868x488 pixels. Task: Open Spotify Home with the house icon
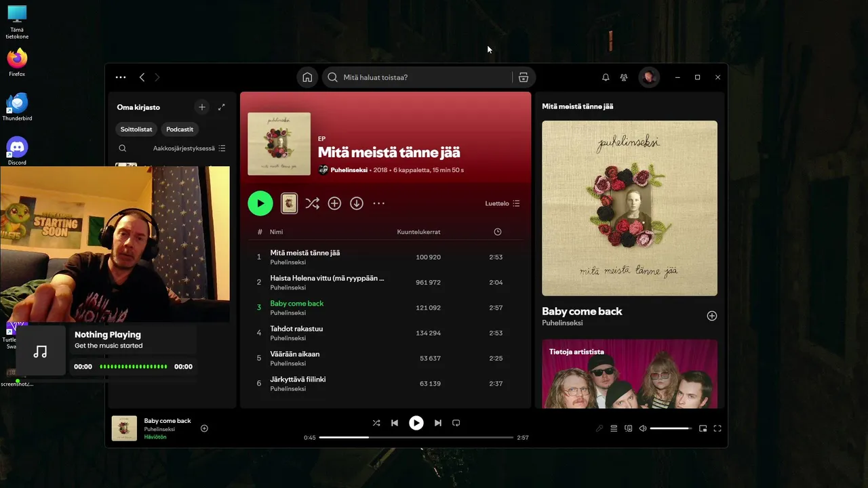click(x=307, y=77)
